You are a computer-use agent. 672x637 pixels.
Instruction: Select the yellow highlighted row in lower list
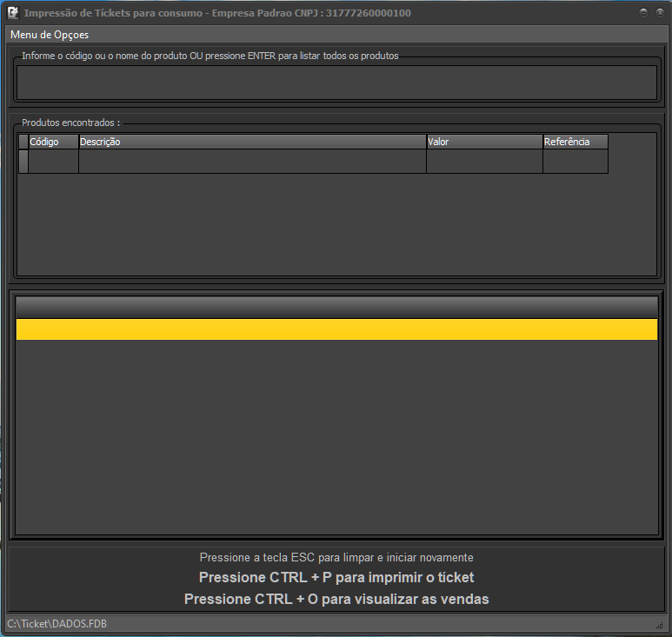pyautogui.click(x=336, y=329)
